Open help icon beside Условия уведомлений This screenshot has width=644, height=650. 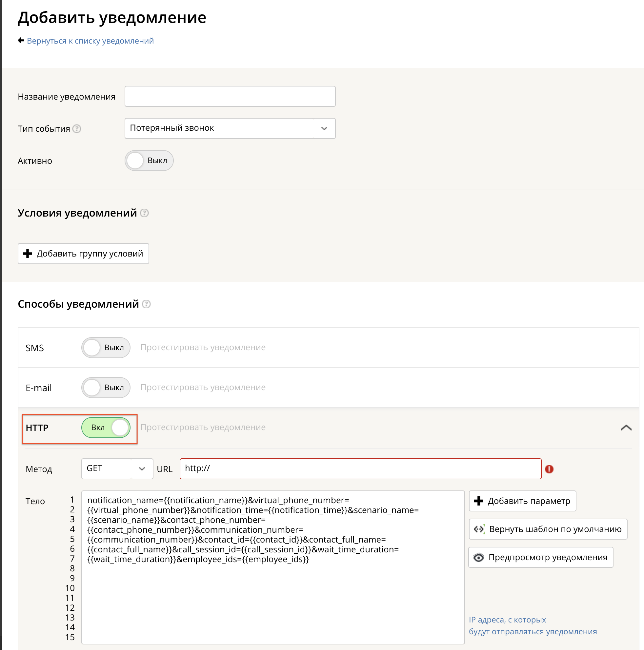[x=144, y=213]
